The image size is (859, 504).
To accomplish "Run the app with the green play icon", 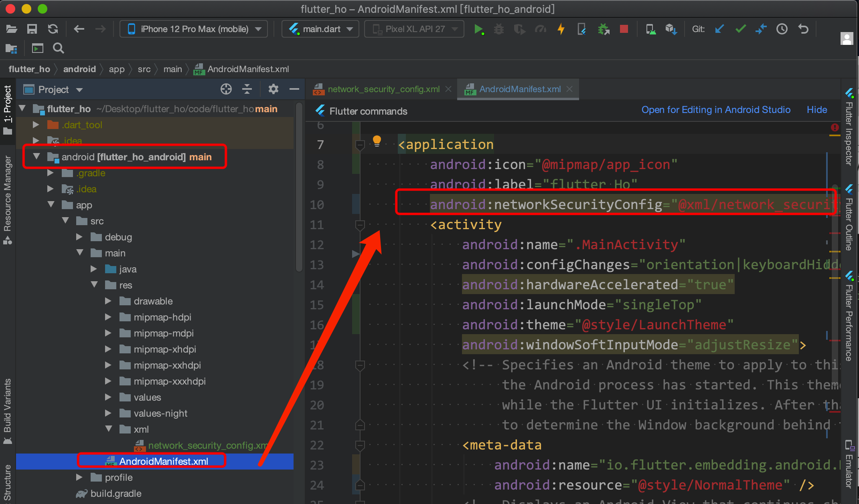I will [x=478, y=29].
